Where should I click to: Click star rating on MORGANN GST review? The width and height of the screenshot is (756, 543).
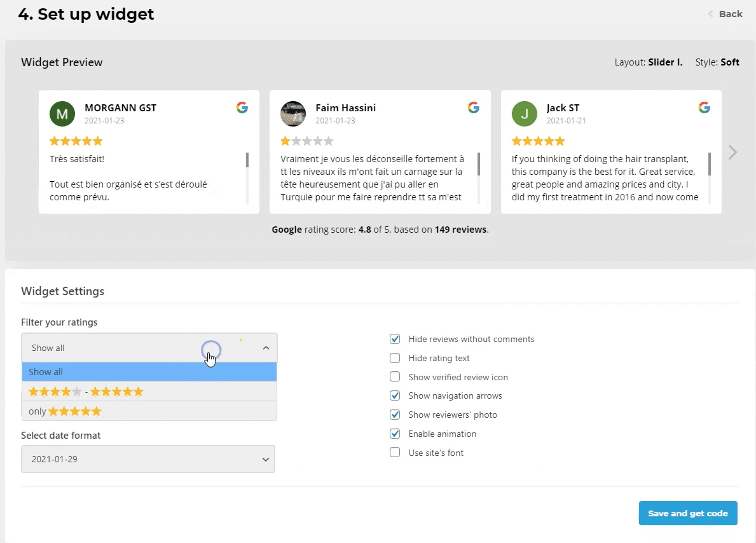pyautogui.click(x=76, y=141)
